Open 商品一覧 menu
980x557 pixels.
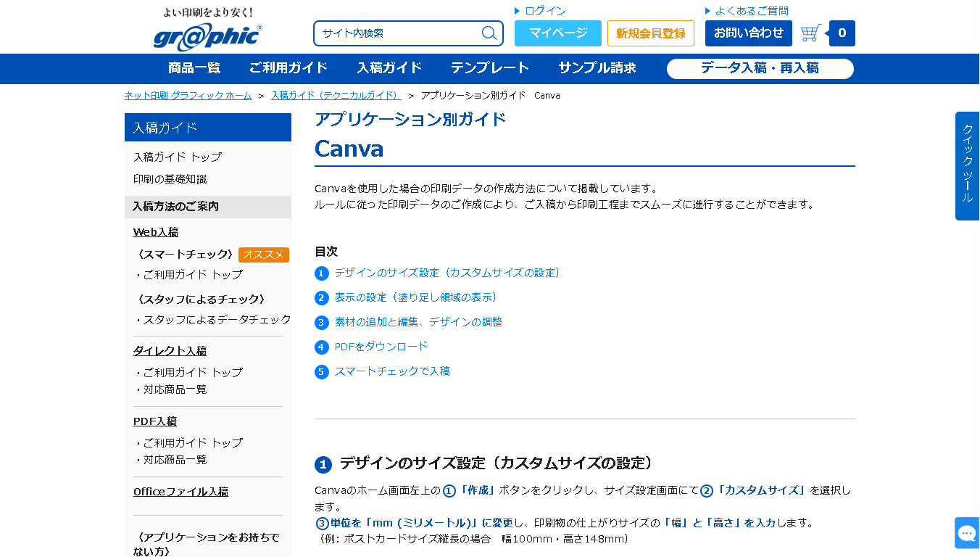(194, 68)
